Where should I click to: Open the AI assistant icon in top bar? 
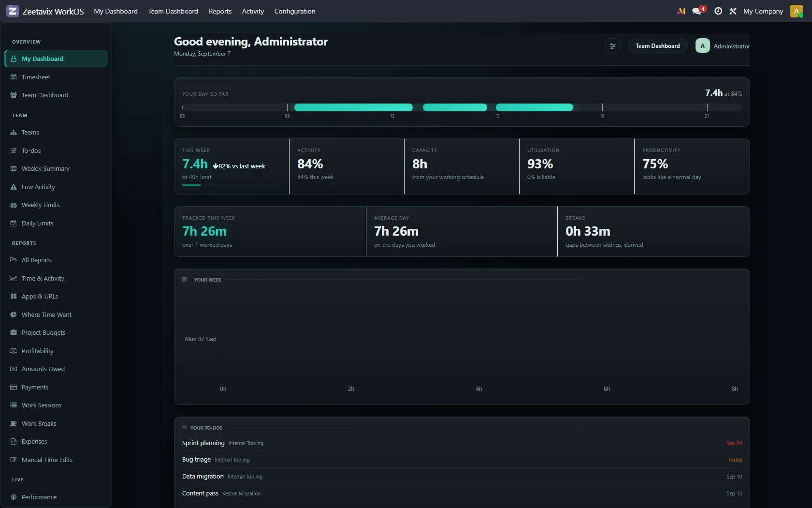(x=681, y=11)
